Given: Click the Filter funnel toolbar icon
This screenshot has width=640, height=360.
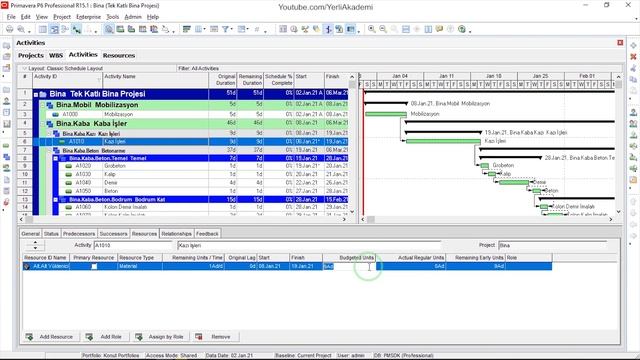Looking at the screenshot, I should tap(225, 29).
